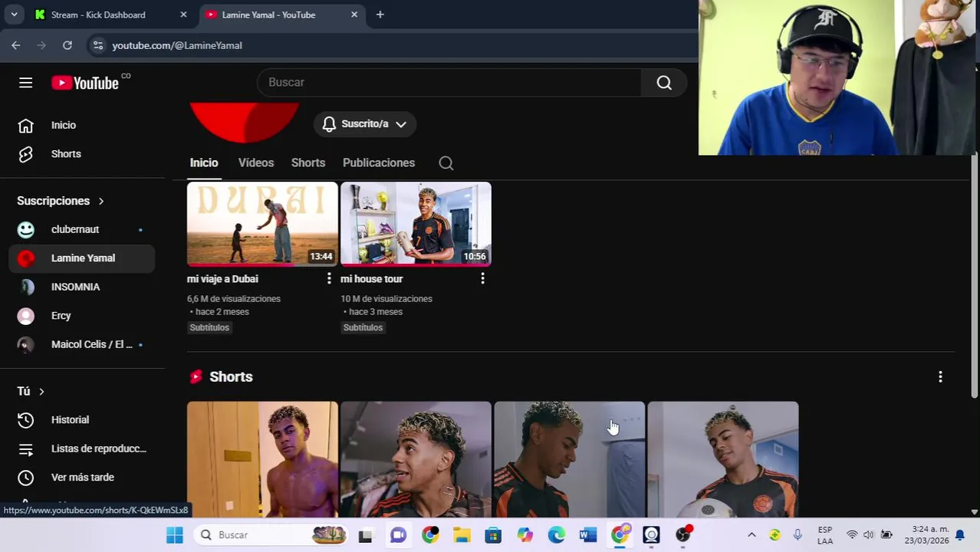The height and width of the screenshot is (552, 980).
Task: Go back in the browser
Action: click(x=16, y=45)
